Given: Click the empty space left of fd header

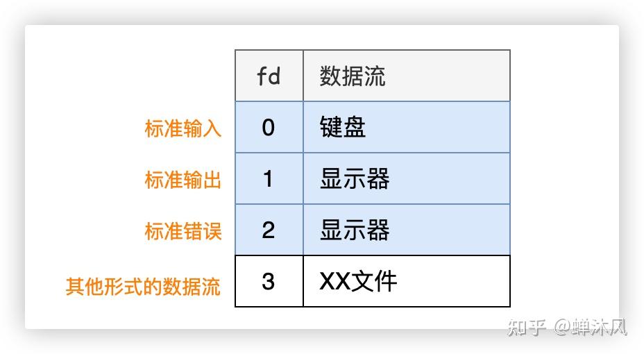Looking at the screenshot, I should (x=139, y=76).
